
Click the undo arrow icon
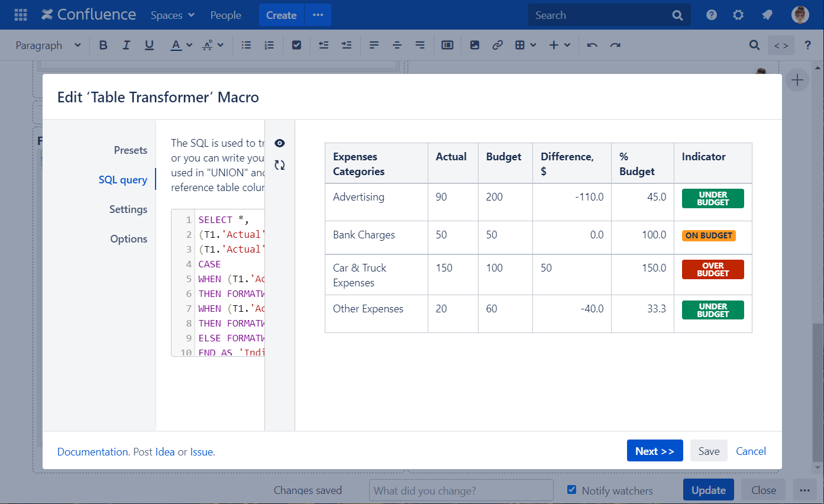coord(592,45)
